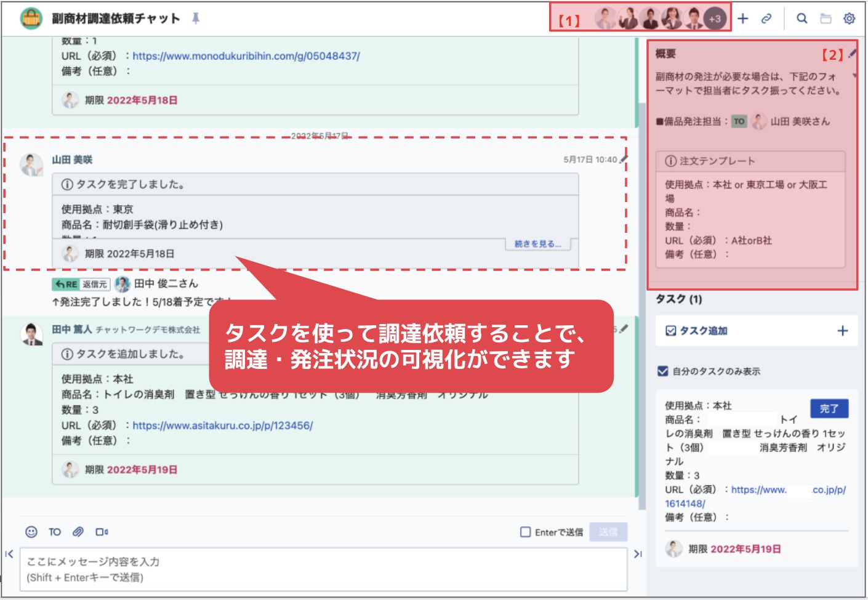Start a video call from camera icon
Screen dimensions: 868x600
pos(102,532)
